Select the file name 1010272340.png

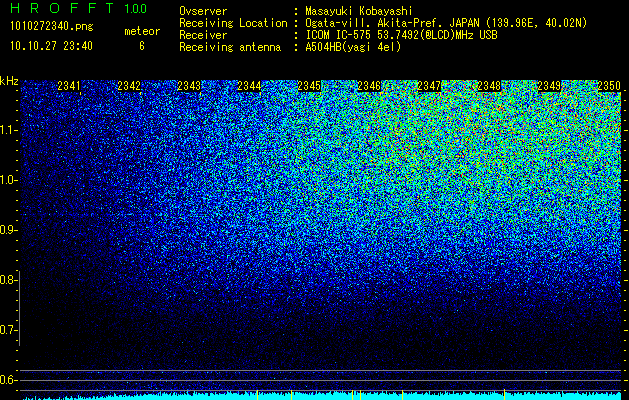pos(52,27)
